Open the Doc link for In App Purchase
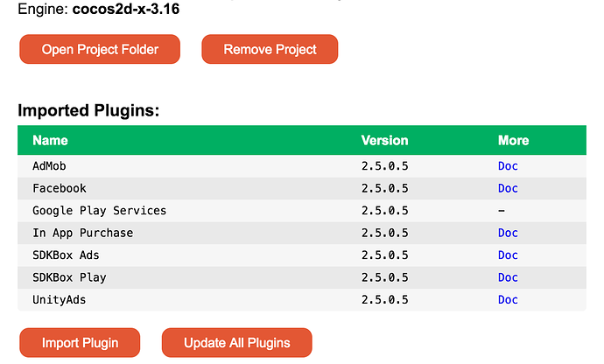 [508, 233]
